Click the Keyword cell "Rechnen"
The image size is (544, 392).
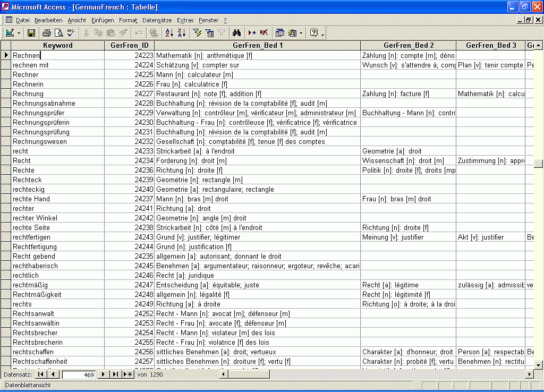coord(57,55)
